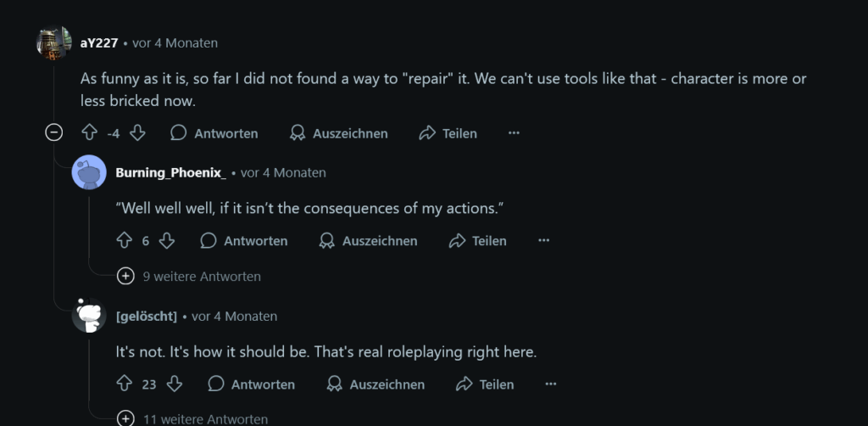Click Auszeichnen on the deleted user's comment
Viewport: 868px width, 426px height.
376,384
